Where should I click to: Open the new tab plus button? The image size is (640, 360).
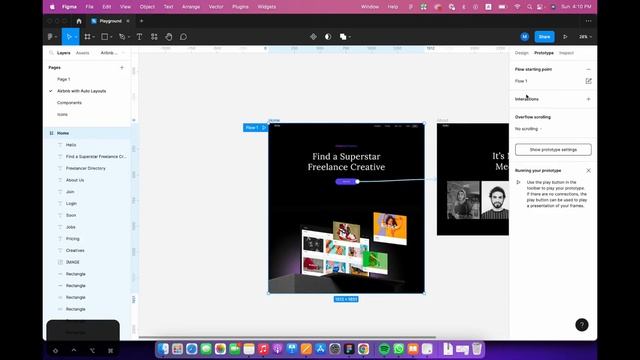point(142,21)
